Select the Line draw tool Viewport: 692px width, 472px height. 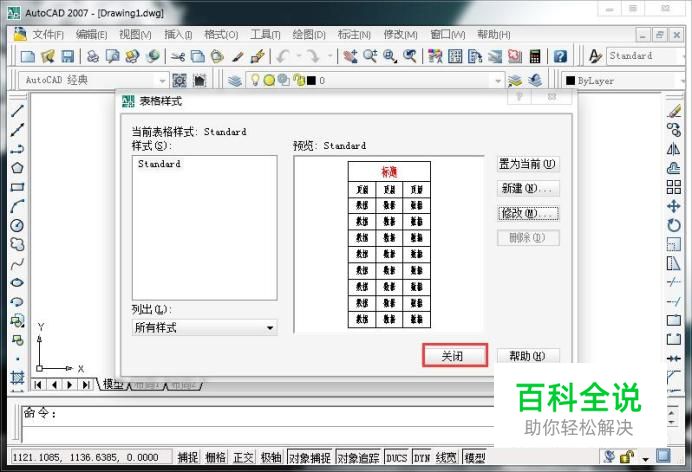tap(17, 111)
